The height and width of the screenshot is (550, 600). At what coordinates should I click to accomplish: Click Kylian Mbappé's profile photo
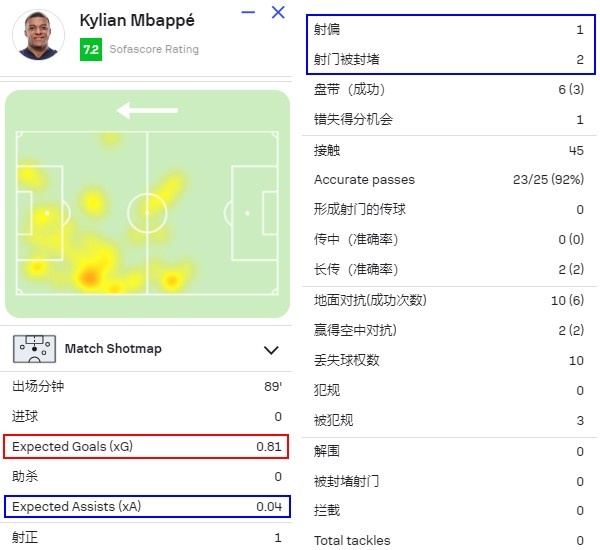(x=38, y=35)
